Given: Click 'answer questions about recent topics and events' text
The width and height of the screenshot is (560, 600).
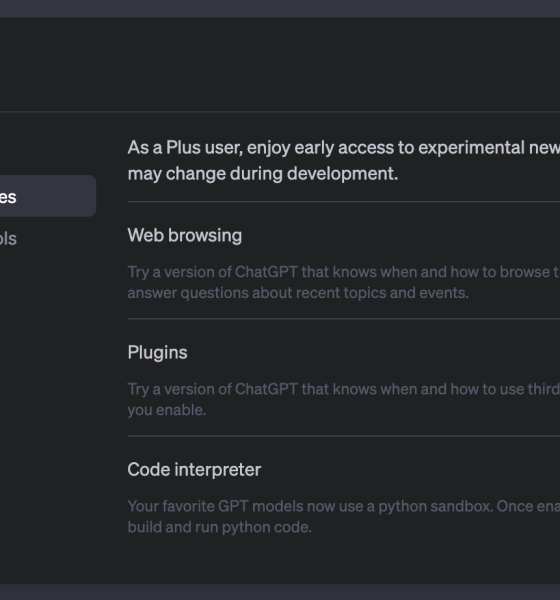Looking at the screenshot, I should [298, 293].
